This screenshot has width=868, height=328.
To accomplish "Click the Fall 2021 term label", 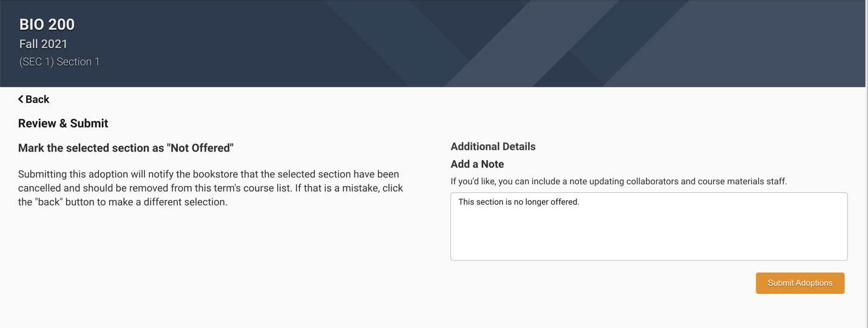I will [x=43, y=44].
